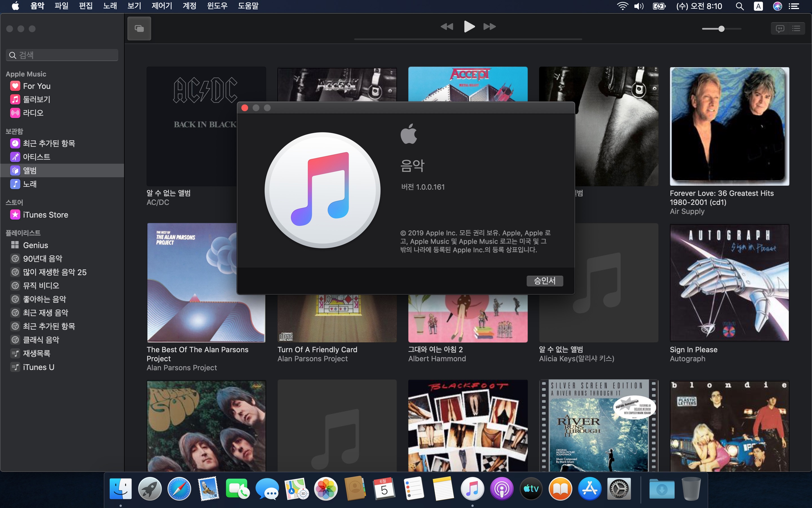The height and width of the screenshot is (508, 812).
Task: Open Spotlight search in the menu bar
Action: point(740,6)
